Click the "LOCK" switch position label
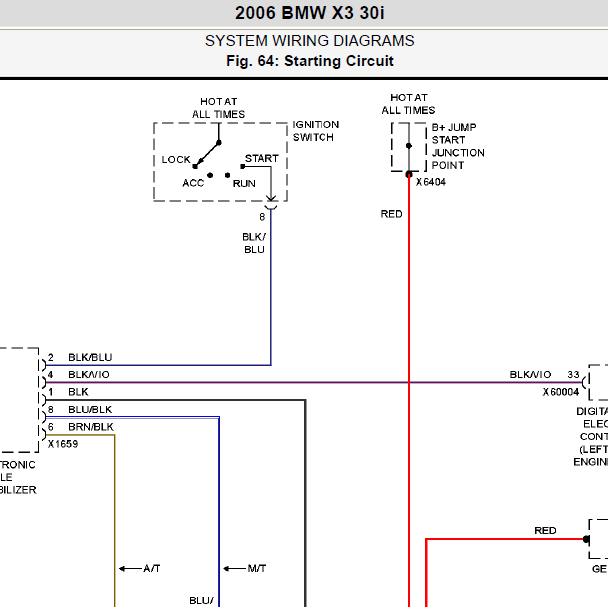Screen dimensions: 608x607 coord(176,159)
